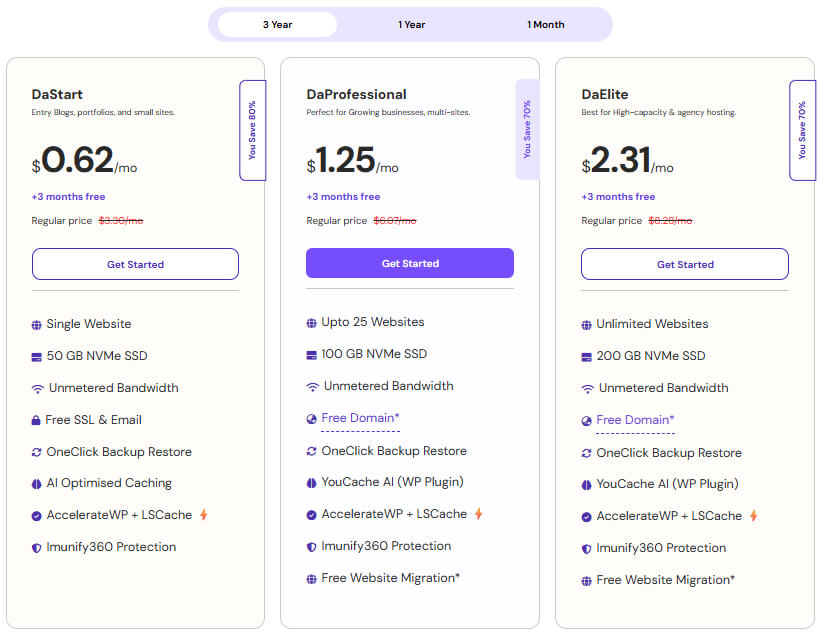Screen dimensions: 818x632
Task: Click Get Started on DaProfessional plan
Action: [x=410, y=263]
